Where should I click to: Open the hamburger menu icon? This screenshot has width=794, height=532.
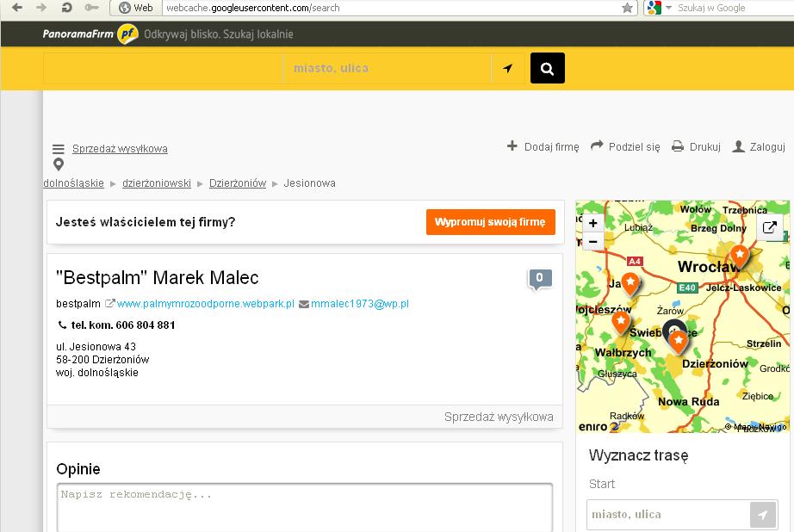tap(59, 149)
